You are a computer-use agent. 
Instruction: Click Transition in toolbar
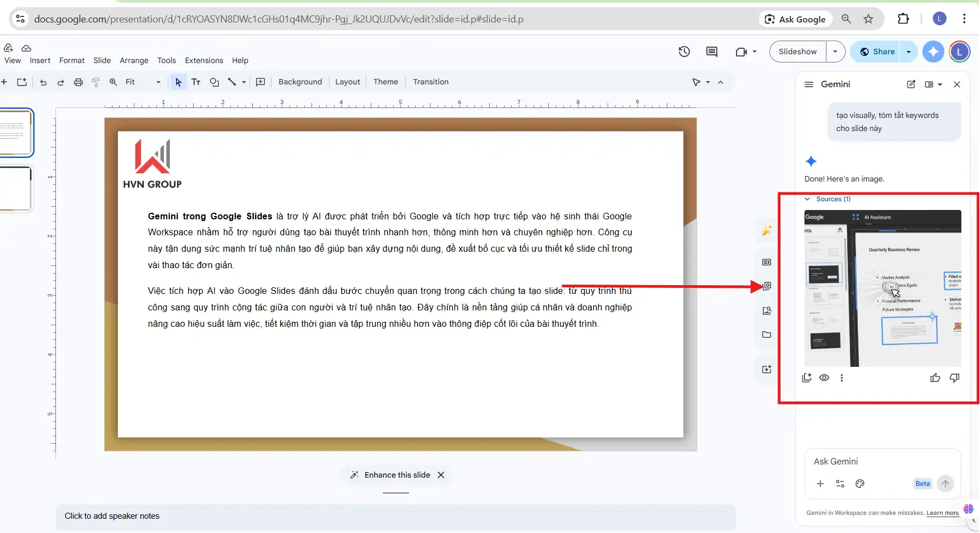pos(430,82)
